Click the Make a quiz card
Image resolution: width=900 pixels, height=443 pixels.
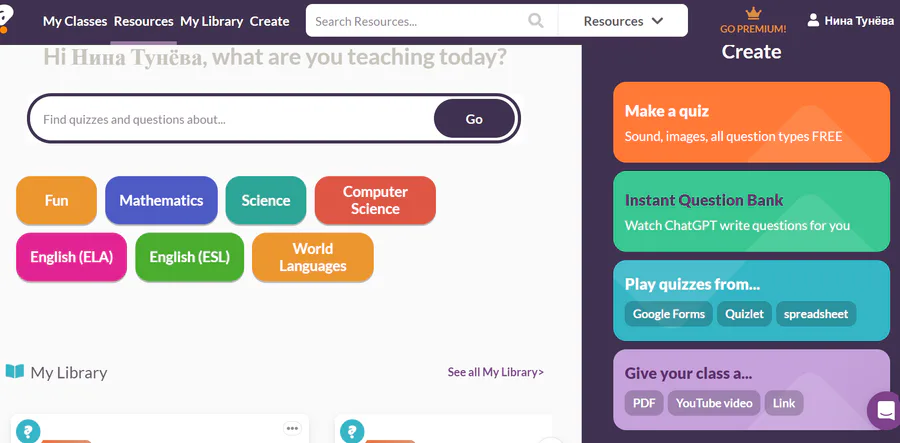point(751,122)
